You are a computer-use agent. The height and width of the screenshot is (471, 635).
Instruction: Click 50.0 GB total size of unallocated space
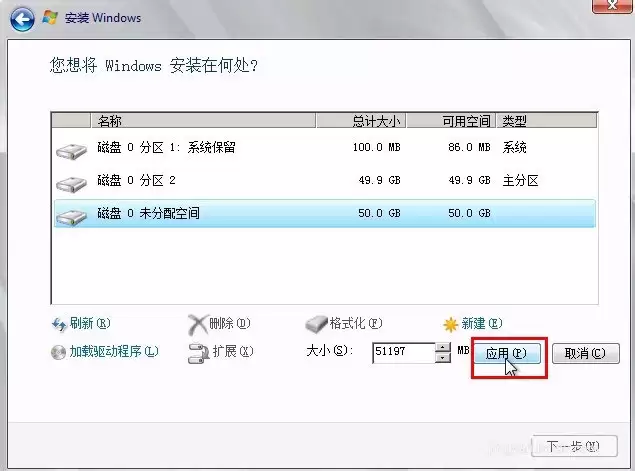click(379, 213)
